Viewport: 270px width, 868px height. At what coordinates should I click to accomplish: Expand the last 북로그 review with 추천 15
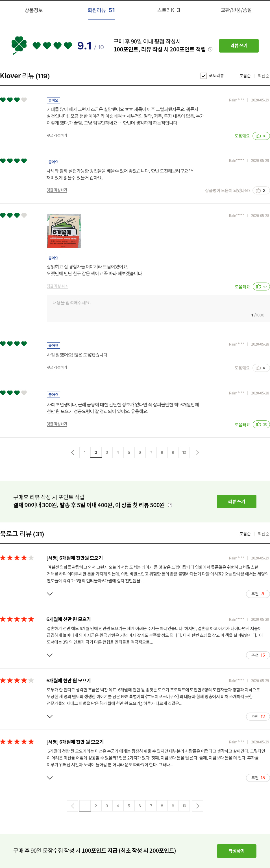[49, 778]
